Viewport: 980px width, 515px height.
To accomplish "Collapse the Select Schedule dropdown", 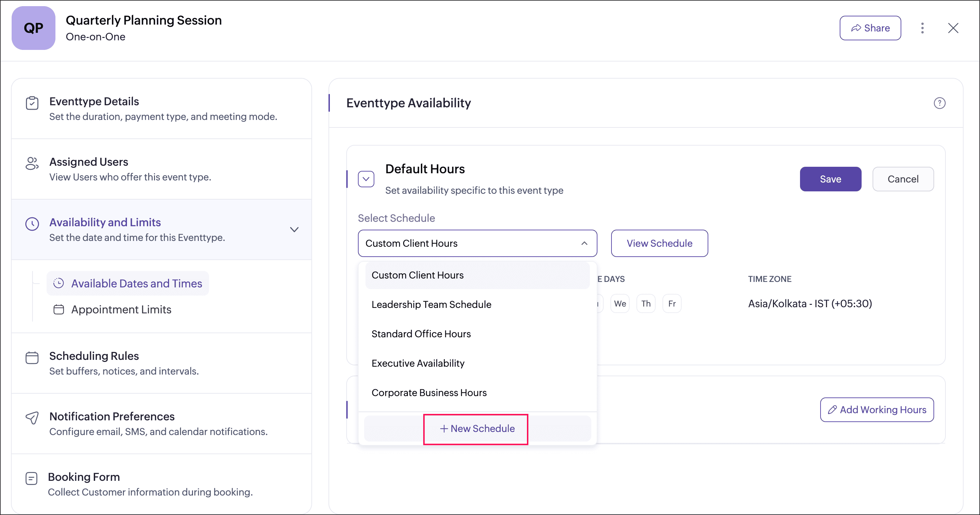I will [x=584, y=243].
